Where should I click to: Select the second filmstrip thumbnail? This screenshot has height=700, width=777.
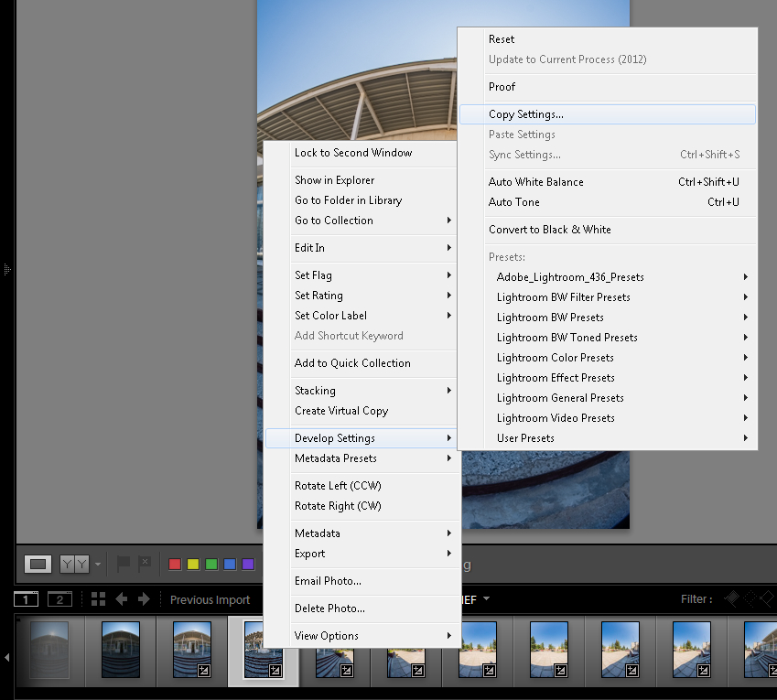coord(121,650)
